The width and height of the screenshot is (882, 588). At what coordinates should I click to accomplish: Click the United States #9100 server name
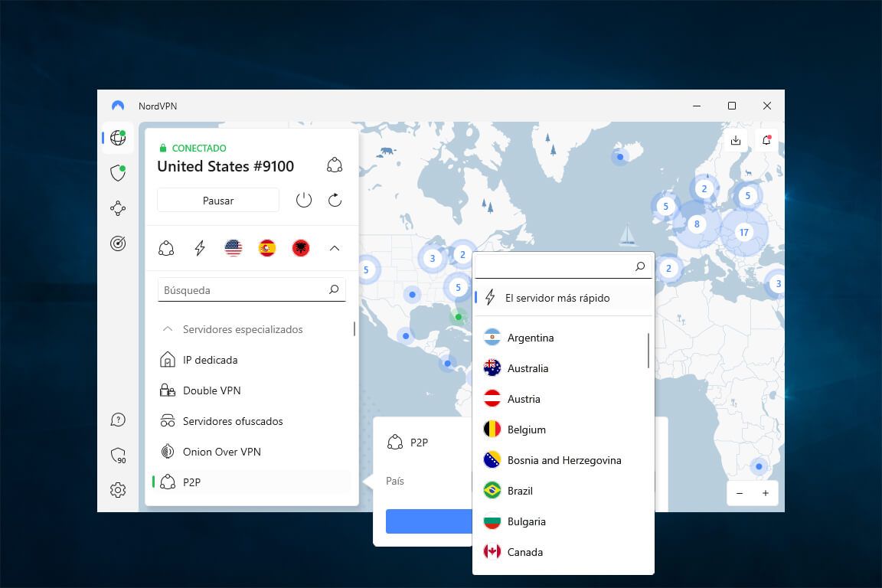[x=226, y=166]
